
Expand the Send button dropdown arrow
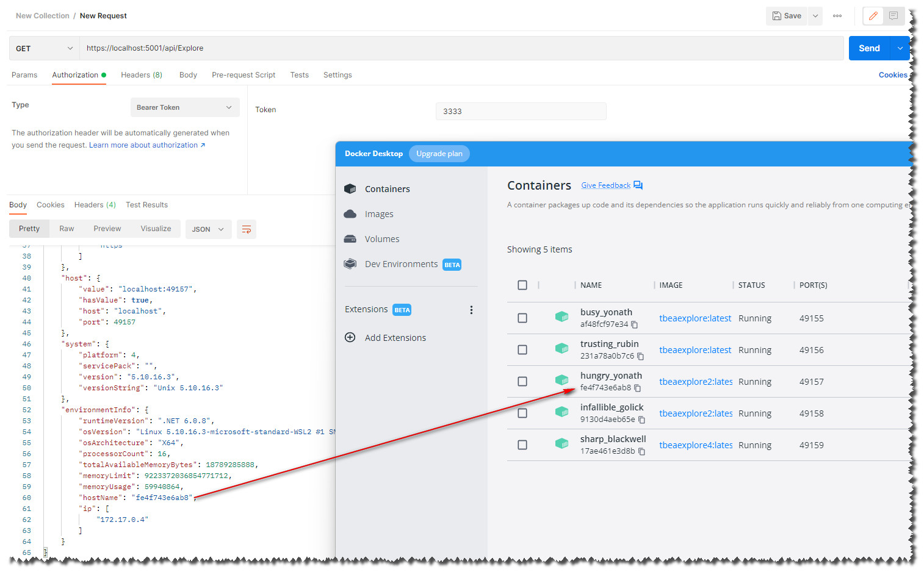900,48
